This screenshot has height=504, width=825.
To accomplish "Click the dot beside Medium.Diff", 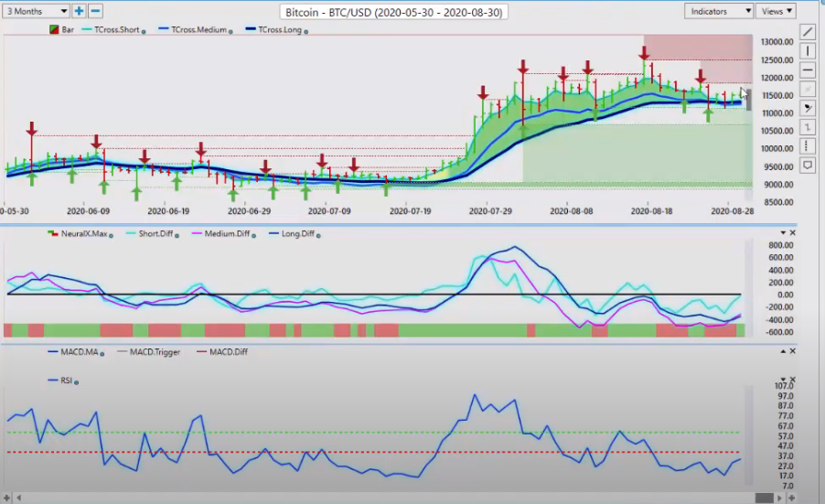I will point(253,236).
